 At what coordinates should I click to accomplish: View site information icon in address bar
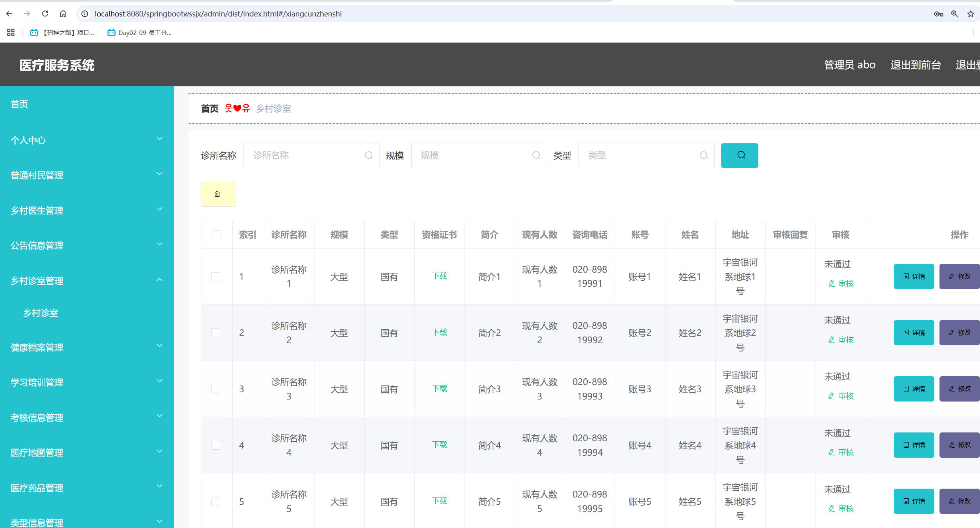pos(85,14)
